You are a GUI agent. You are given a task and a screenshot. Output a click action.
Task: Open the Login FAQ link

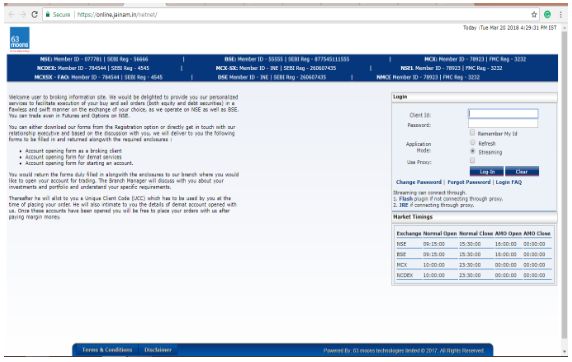click(x=509, y=182)
